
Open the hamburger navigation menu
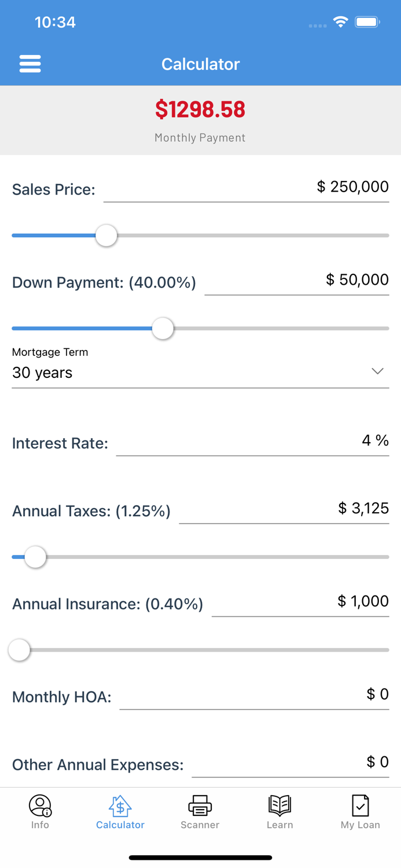coord(30,64)
